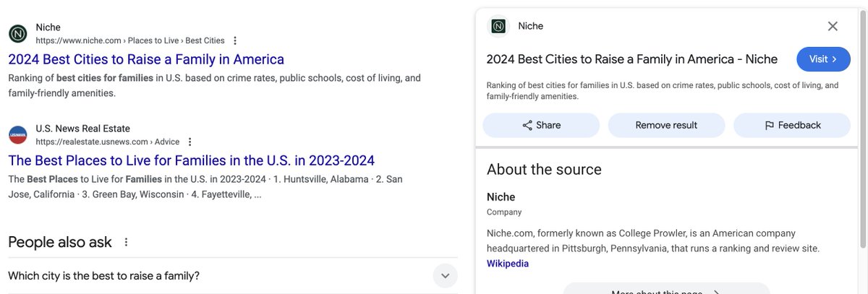Image resolution: width=868 pixels, height=294 pixels.
Task: Click the panel title 2024 Best Cities to Raise a Family in America - Niche
Action: pos(632,59)
